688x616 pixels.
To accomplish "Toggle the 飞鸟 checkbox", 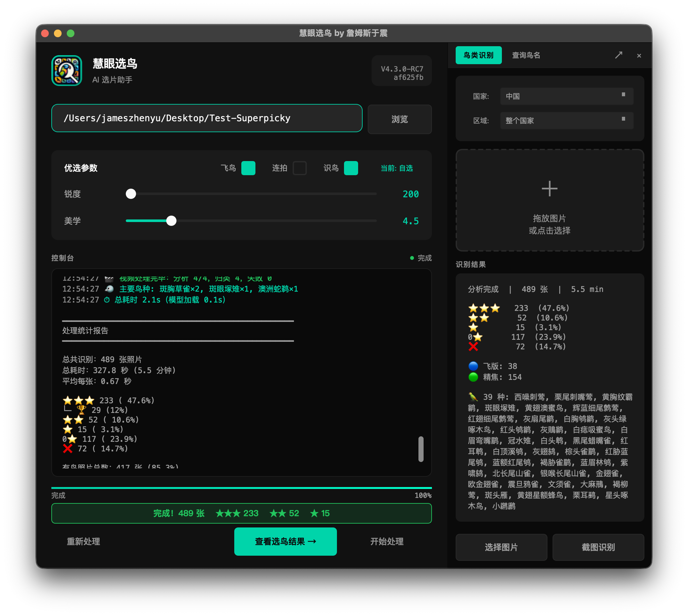I will tap(248, 168).
